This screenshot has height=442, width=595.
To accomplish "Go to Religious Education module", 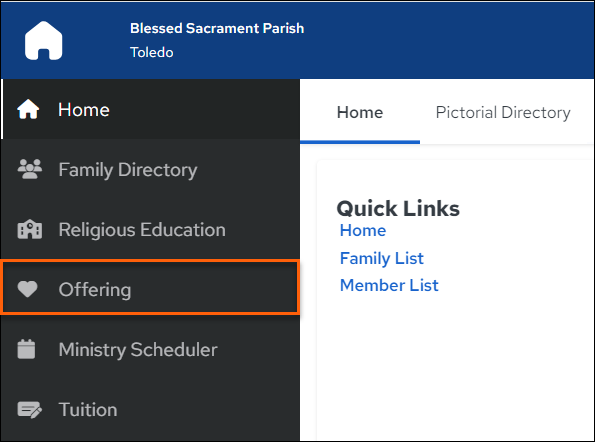I will pyautogui.click(x=150, y=229).
